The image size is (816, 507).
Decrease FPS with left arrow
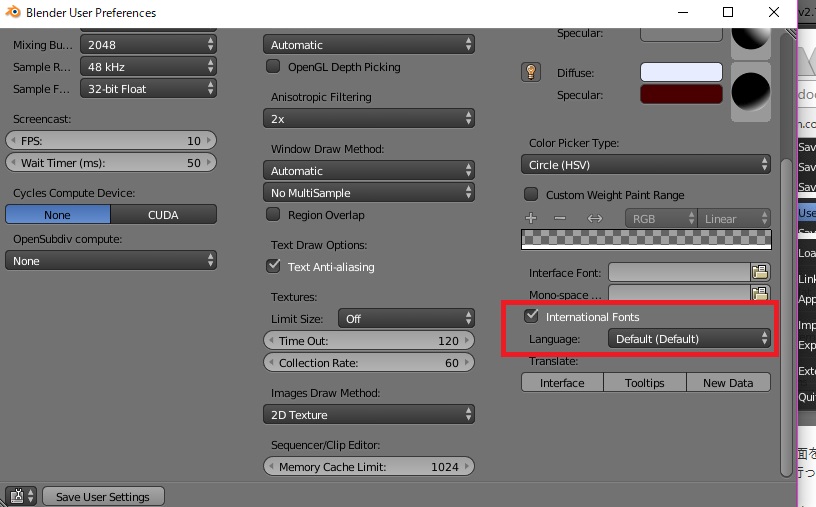tap(13, 141)
